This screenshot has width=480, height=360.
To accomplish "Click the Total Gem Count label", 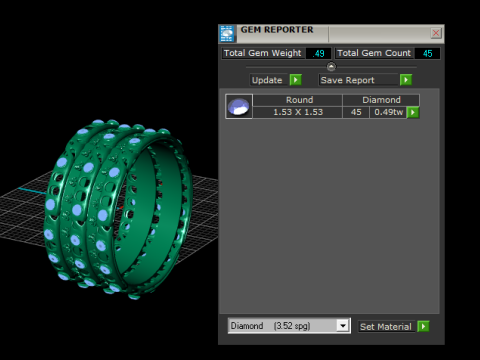I will [x=374, y=53].
